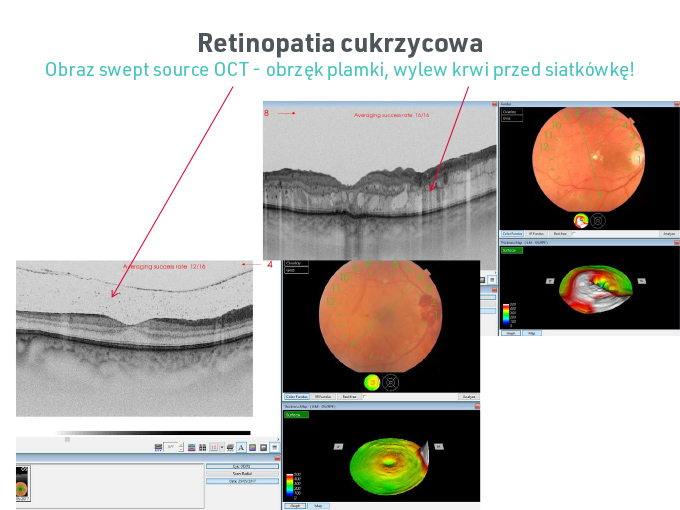680x510 pixels.
Task: Click ETDRS grid circle icon in upper-right window
Action: [x=598, y=221]
